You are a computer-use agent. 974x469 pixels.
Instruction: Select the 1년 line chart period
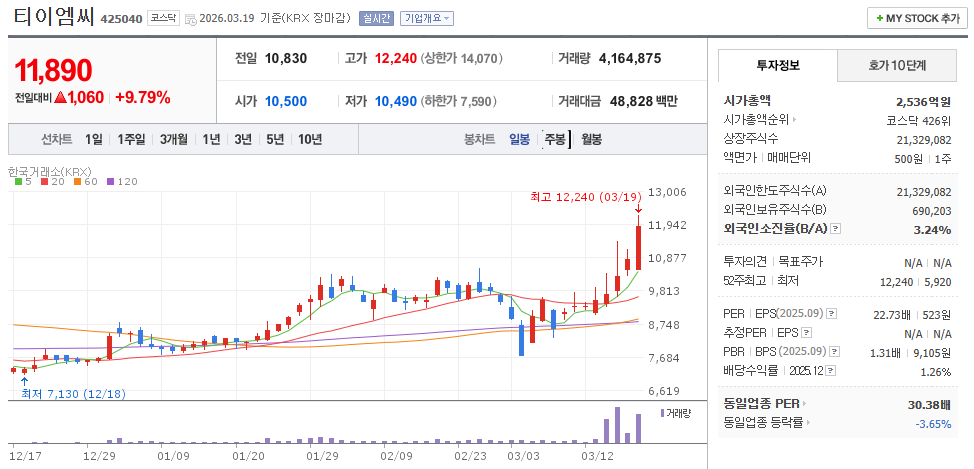[211, 139]
